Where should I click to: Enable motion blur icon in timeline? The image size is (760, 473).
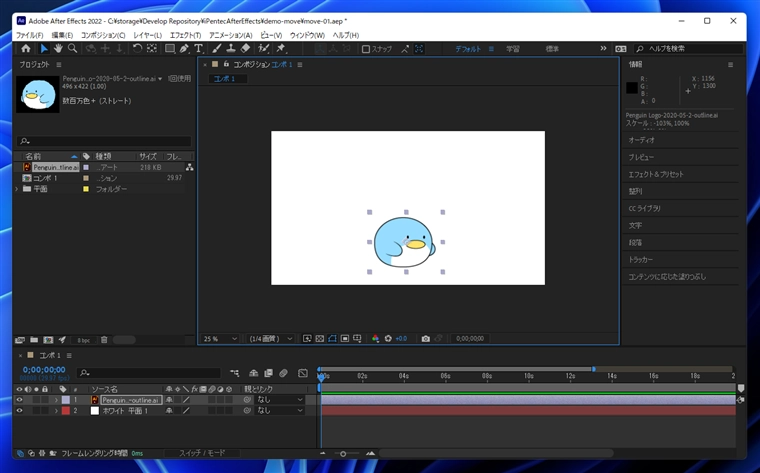[x=284, y=373]
